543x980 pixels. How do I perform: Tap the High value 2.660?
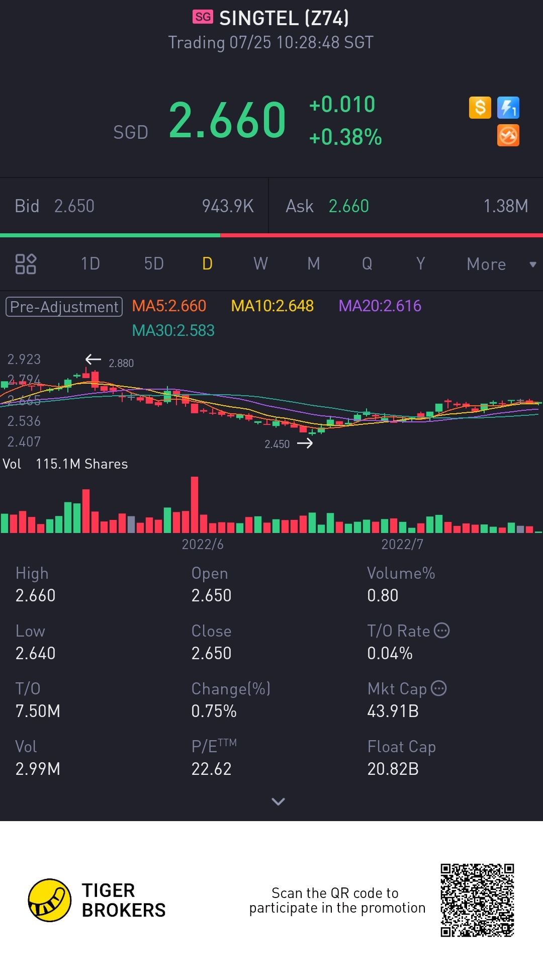click(35, 595)
